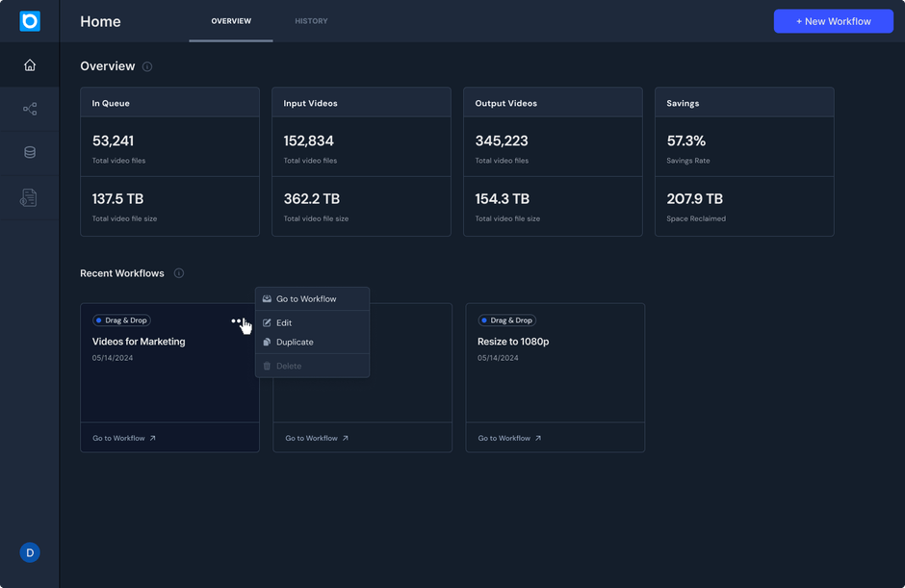Switch to the History tab

tap(311, 21)
